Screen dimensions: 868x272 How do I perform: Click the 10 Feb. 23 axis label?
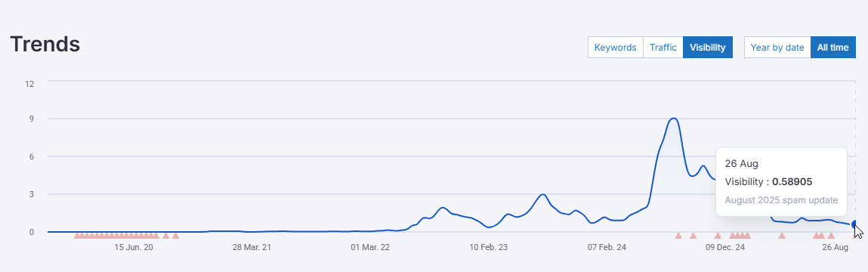(489, 248)
